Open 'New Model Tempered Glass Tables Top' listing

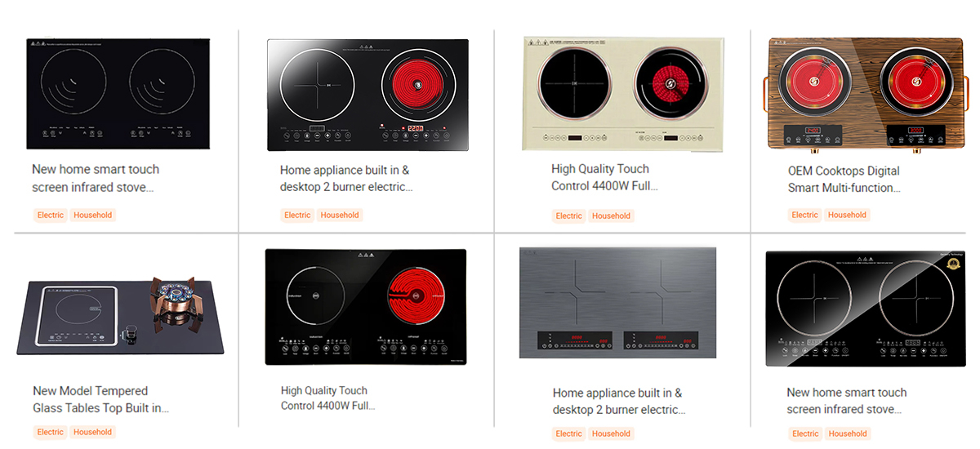(101, 399)
